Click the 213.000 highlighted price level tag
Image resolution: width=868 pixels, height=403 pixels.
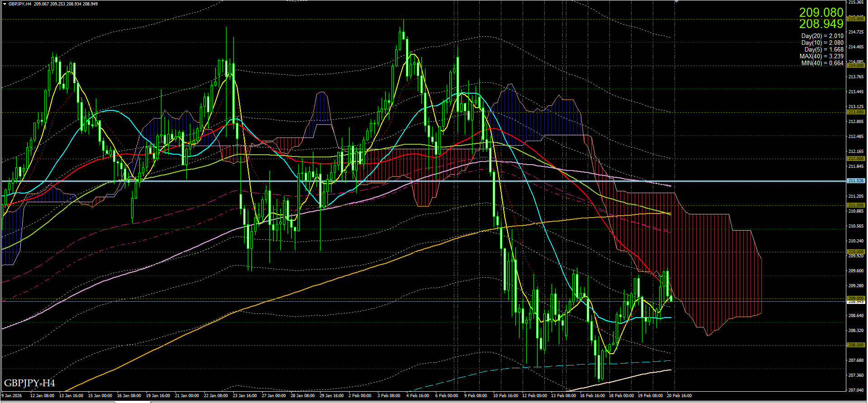856,112
